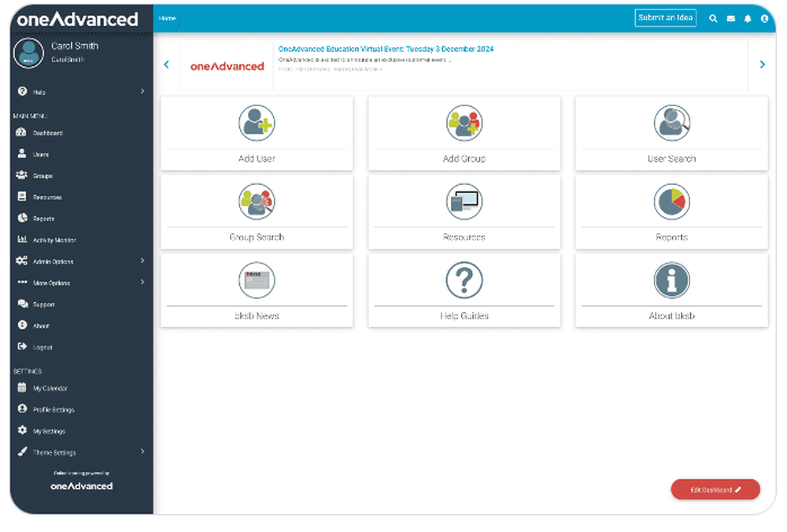This screenshot has width=787, height=532.
Task: Open the OneAdvanced Education Virtual Event link
Action: [x=385, y=49]
